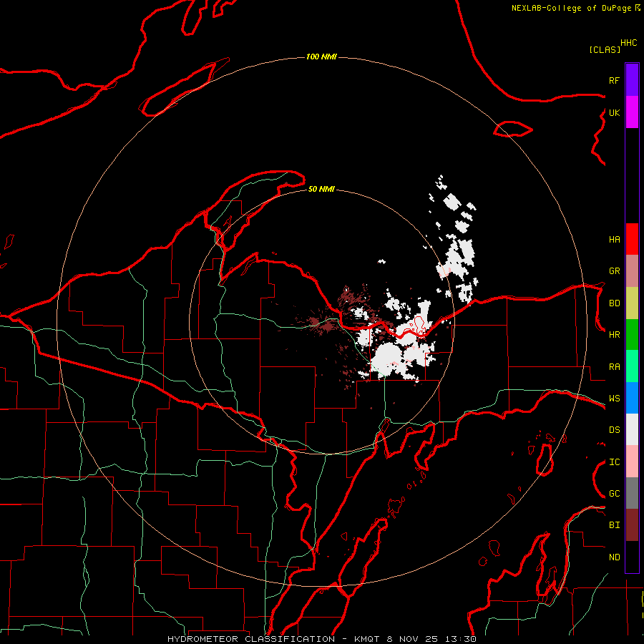This screenshot has height=644, width=644.
Task: Click the '100 NMI' range ring label
Action: click(321, 57)
